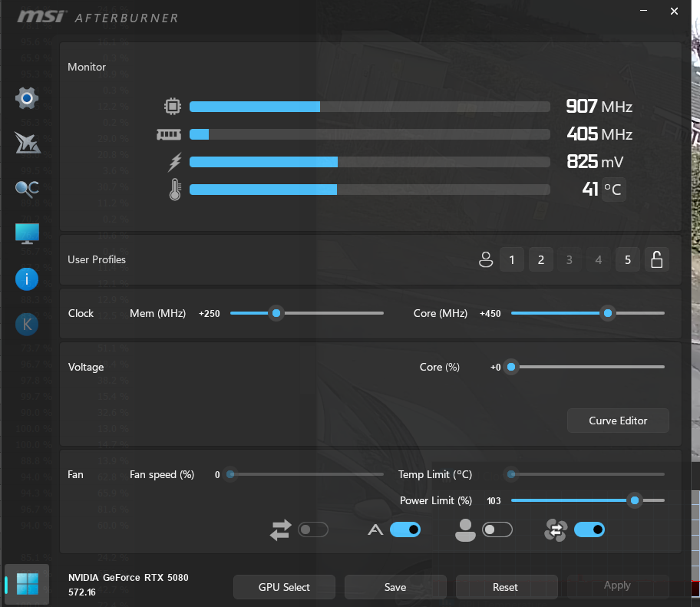The image size is (700, 607).
Task: Open the hardware monitor screen icon
Action: pyautogui.click(x=27, y=234)
